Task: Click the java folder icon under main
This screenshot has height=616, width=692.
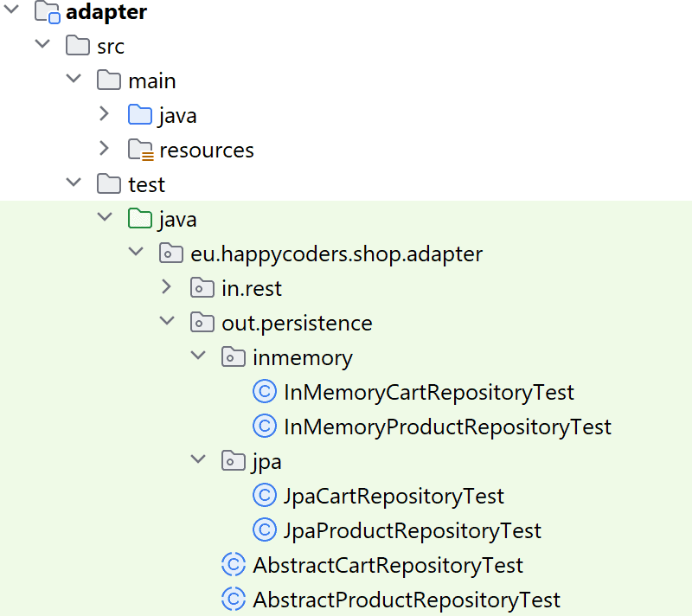Action: (x=139, y=114)
